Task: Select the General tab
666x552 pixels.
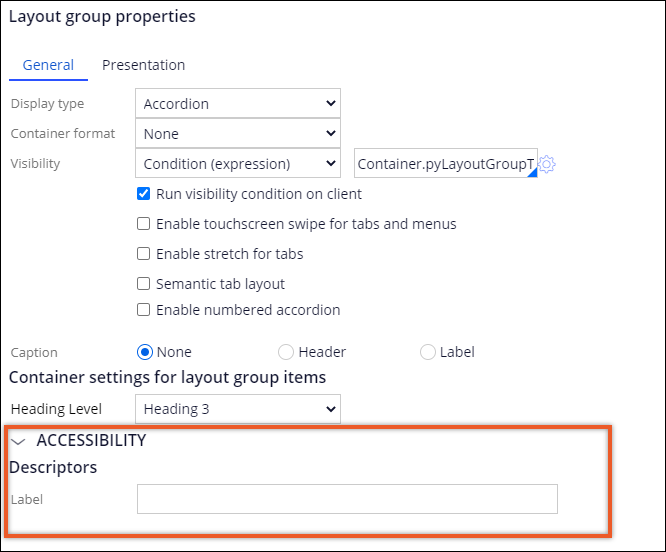Action: 48,65
